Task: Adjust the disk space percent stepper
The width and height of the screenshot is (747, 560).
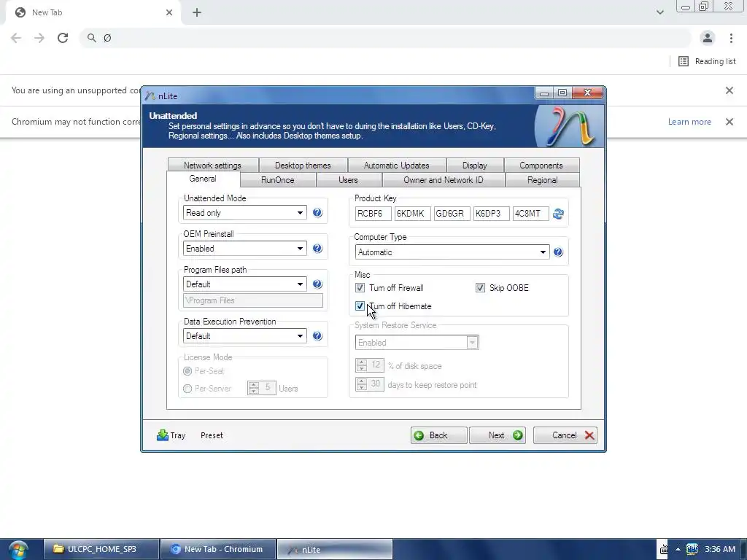Action: [362, 366]
